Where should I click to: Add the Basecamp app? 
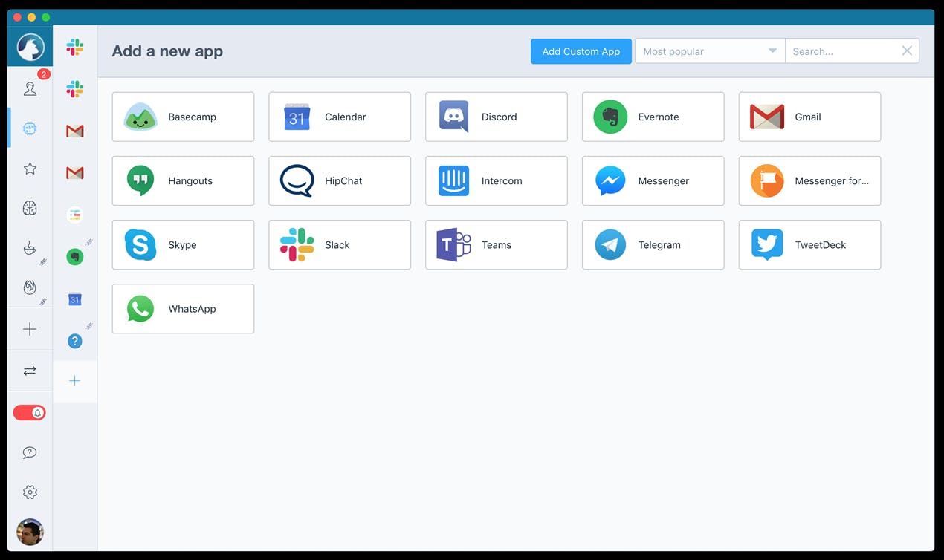(x=183, y=117)
